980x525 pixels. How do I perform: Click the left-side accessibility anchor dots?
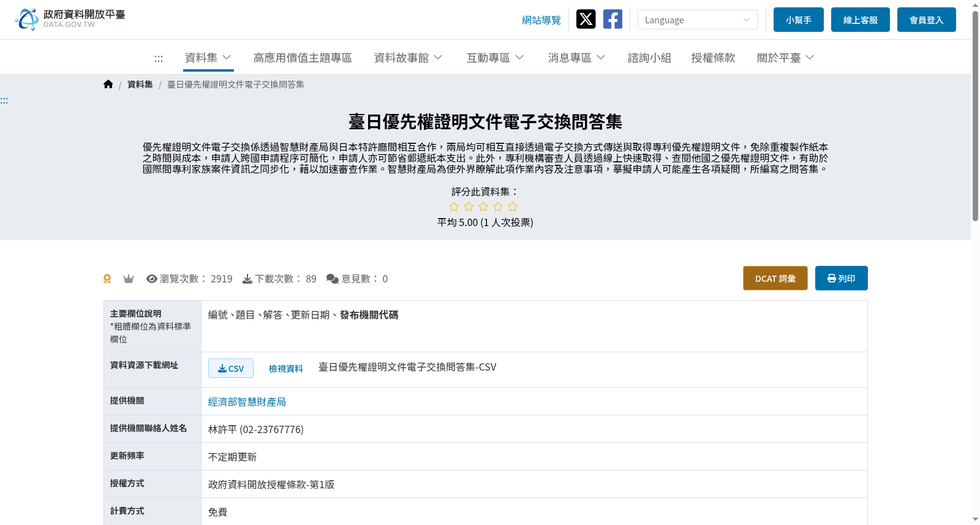pyautogui.click(x=4, y=100)
